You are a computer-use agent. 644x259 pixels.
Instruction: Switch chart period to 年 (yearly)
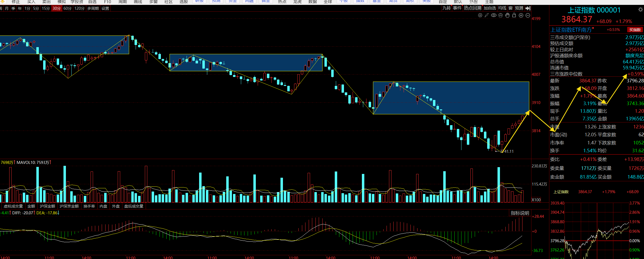(x=20, y=8)
